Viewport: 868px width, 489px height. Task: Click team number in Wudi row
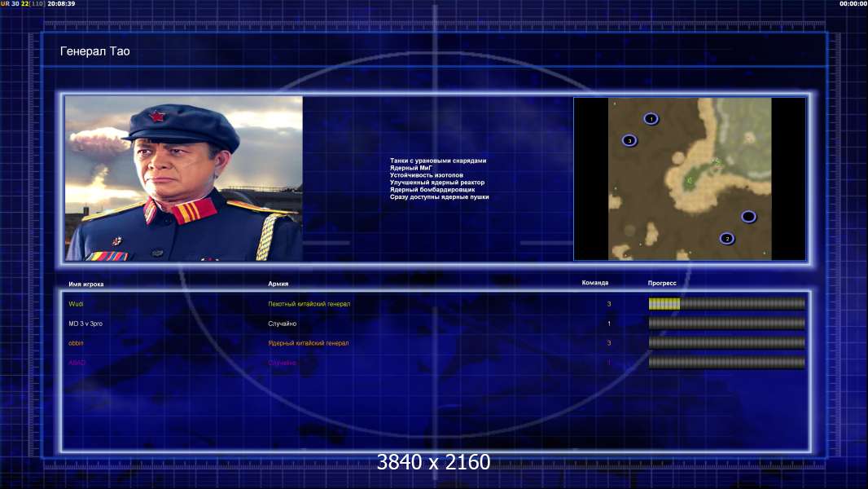click(609, 304)
